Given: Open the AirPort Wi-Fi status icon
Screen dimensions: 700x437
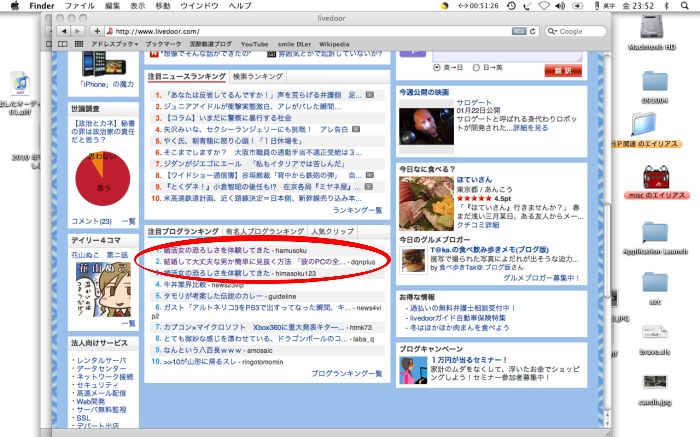Looking at the screenshot, I should [543, 6].
